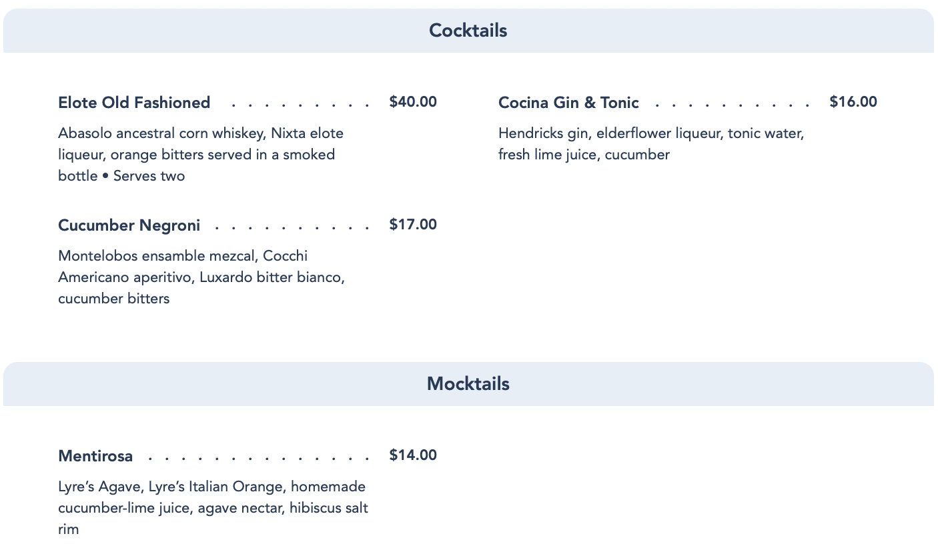This screenshot has height=560, width=938.
Task: Click the Mentirosa mocktail name
Action: click(x=95, y=456)
